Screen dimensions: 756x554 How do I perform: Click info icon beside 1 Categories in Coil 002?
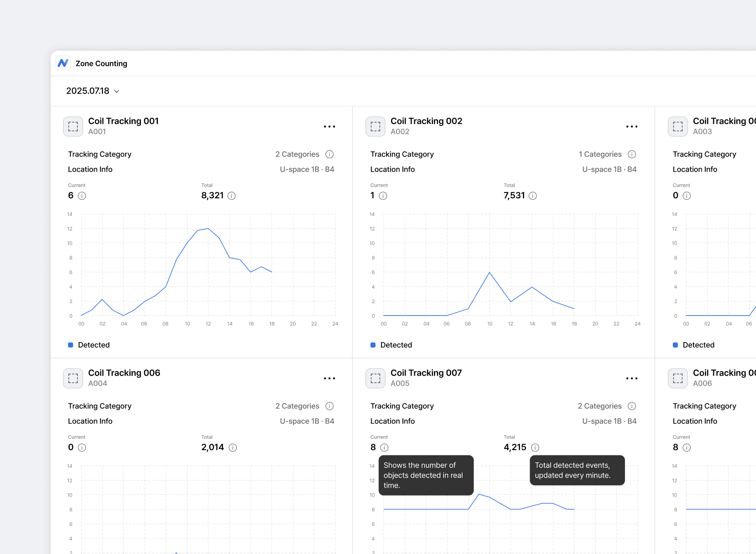point(632,154)
